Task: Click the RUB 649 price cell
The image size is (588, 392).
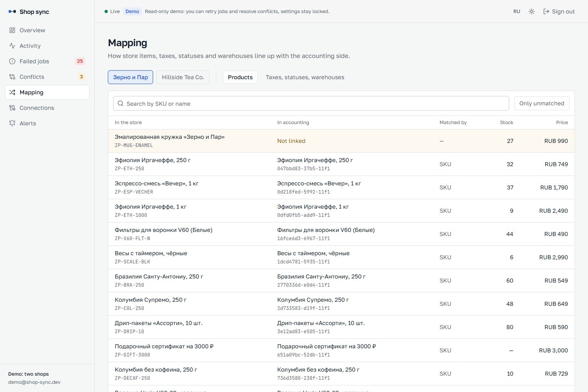Action: point(556,304)
